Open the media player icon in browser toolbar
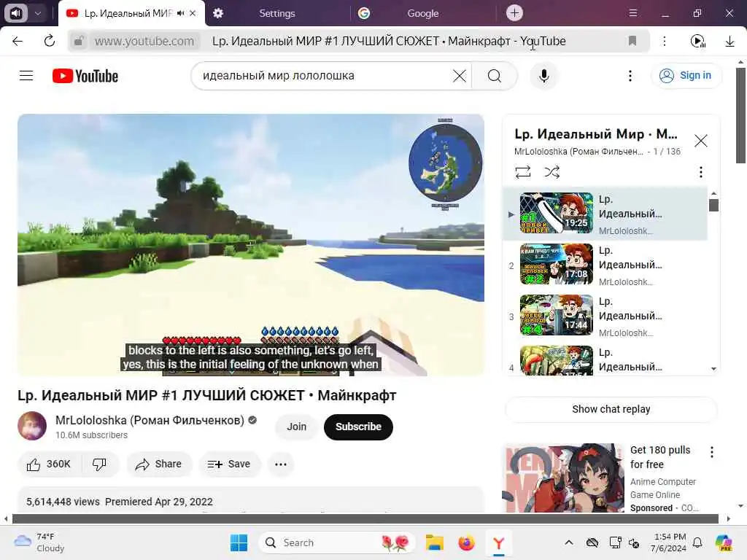The height and width of the screenshot is (560, 747). point(697,41)
